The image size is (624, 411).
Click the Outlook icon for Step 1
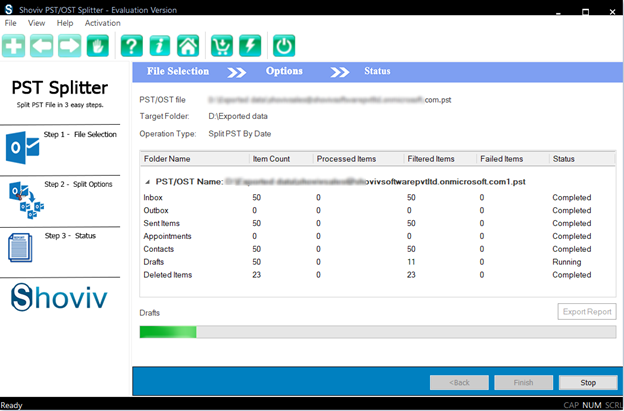tap(23, 148)
